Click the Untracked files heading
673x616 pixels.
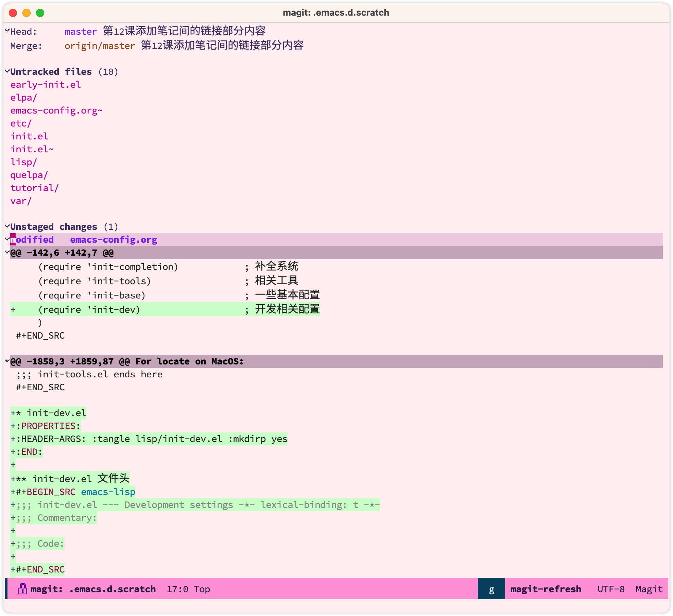(51, 72)
